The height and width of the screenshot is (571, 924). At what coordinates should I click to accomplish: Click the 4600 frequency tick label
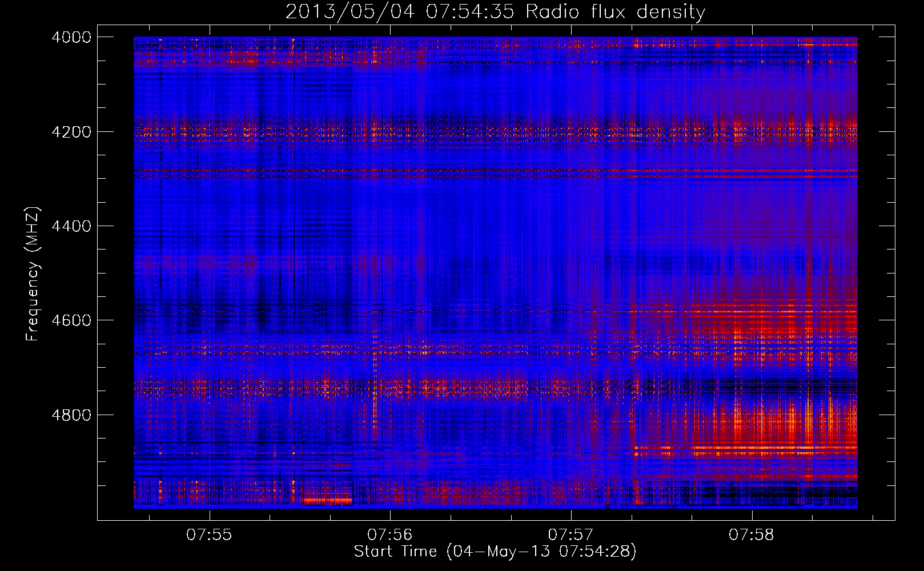coord(71,320)
